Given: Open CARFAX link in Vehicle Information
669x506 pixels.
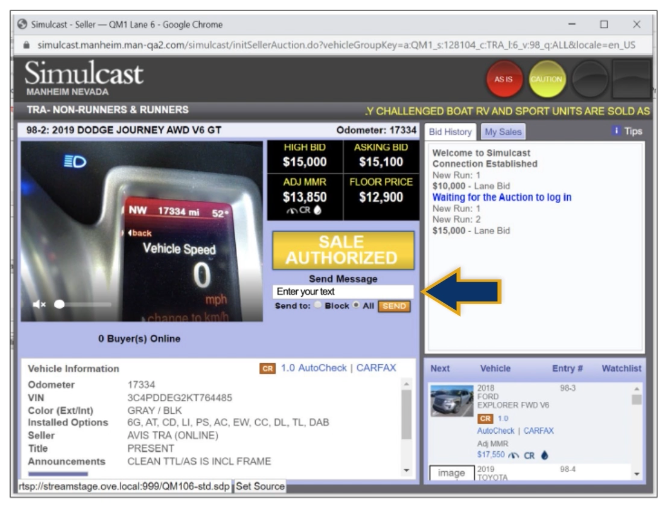Looking at the screenshot, I should click(x=376, y=368).
